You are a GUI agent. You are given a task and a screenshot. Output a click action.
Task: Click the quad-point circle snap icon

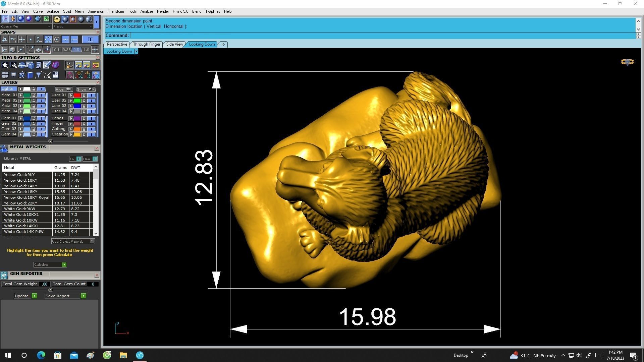pos(48,40)
